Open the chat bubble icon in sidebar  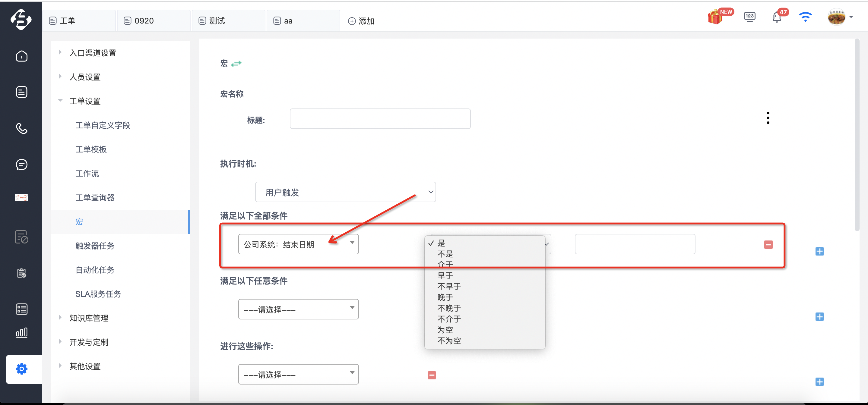(22, 164)
